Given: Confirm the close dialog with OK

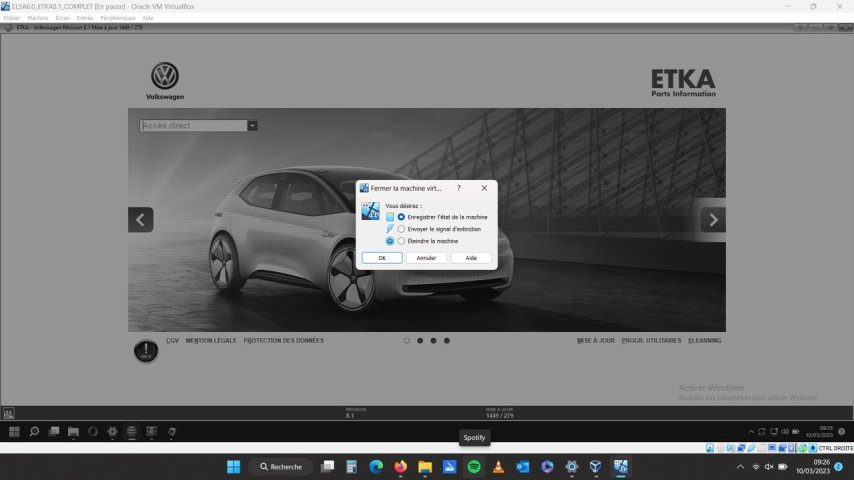Looking at the screenshot, I should [382, 258].
